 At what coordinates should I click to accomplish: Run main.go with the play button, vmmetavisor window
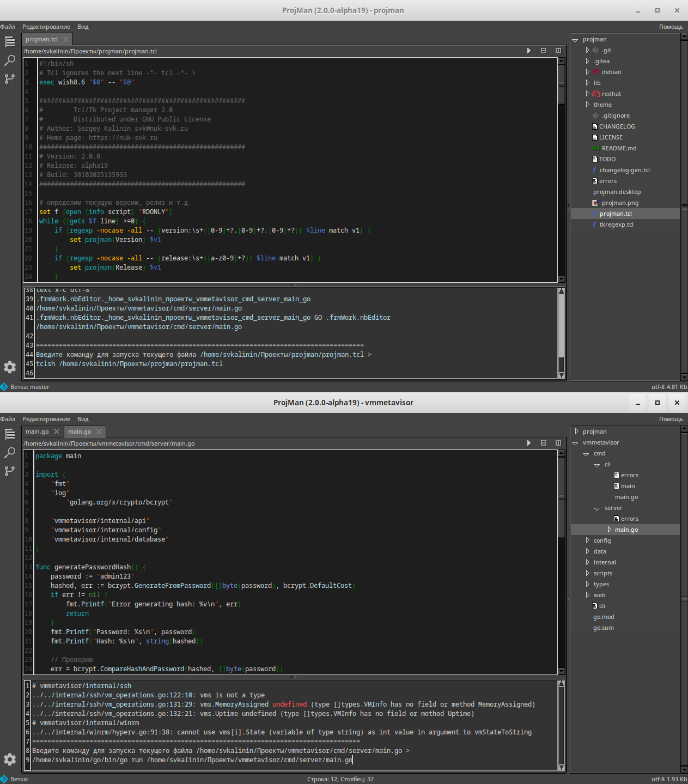click(528, 443)
